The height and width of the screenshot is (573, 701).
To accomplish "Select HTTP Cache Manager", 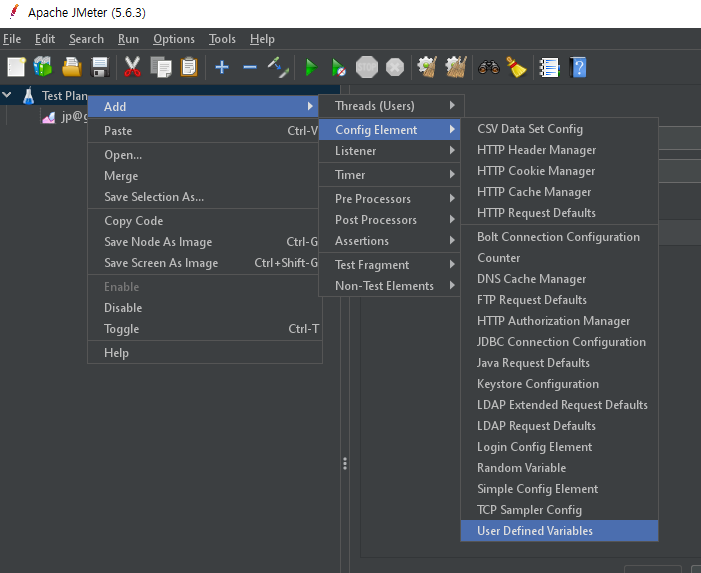I will click(559, 192).
